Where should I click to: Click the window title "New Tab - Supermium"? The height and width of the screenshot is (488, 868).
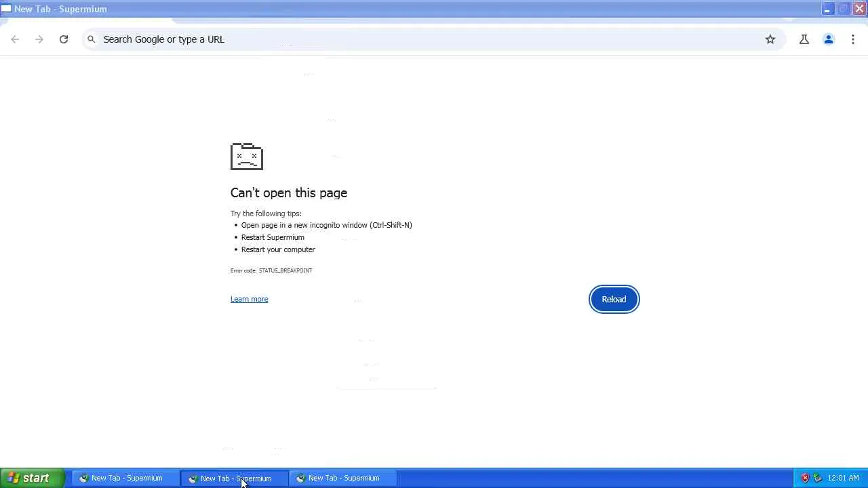click(x=60, y=9)
